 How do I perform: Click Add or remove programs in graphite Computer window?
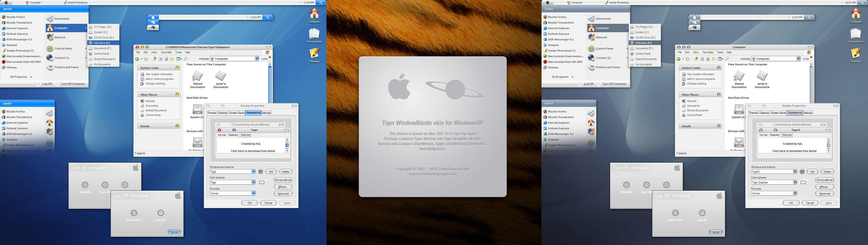698,79
